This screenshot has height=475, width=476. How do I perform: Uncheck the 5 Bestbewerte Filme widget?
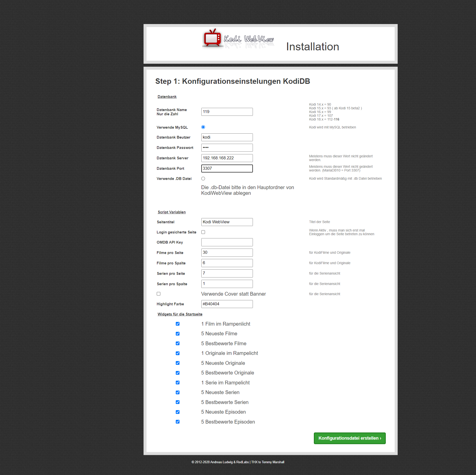pyautogui.click(x=178, y=343)
